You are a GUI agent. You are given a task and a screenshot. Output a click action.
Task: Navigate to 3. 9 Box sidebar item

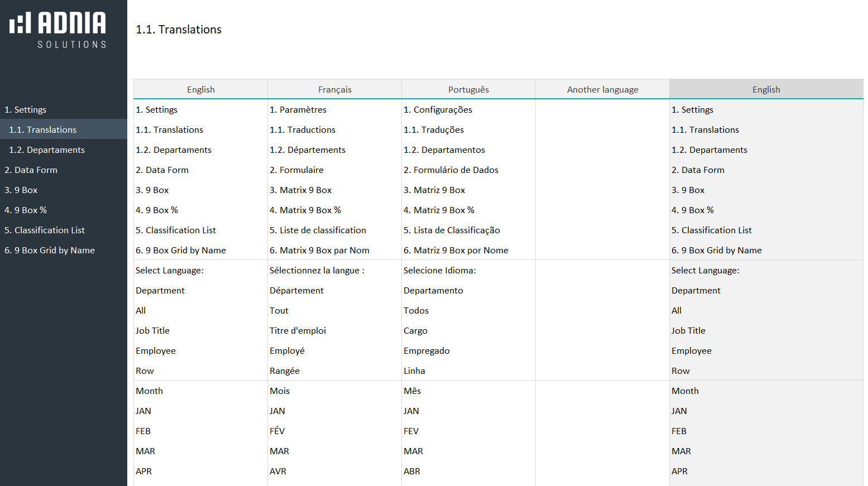pos(21,190)
